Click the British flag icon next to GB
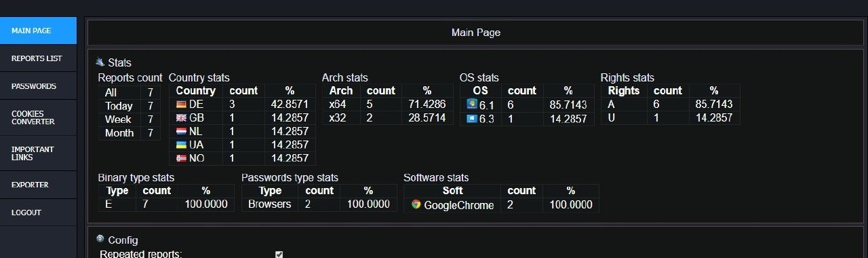This screenshot has width=868, height=258. point(181,118)
